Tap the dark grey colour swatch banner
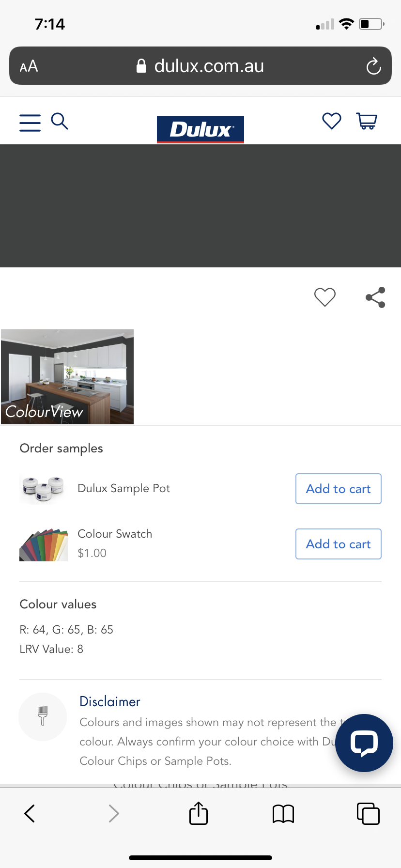Screen dimensions: 401x868 click(200, 206)
